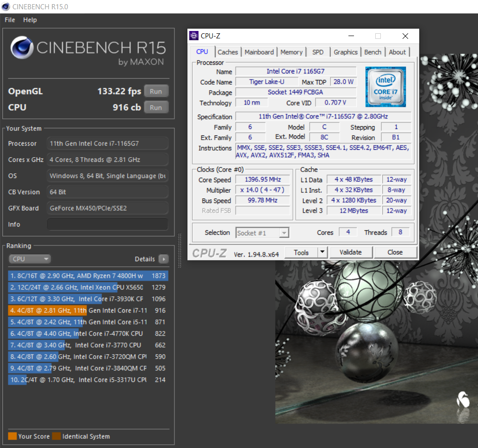Click the Name value Intel Core i7 1165G7
The width and height of the screenshot is (478, 448).
pyautogui.click(x=296, y=71)
